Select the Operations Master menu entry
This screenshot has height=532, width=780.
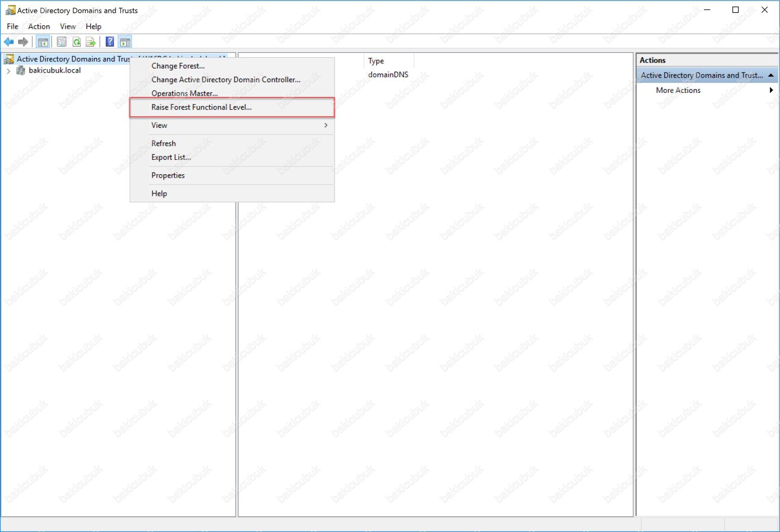coord(184,93)
